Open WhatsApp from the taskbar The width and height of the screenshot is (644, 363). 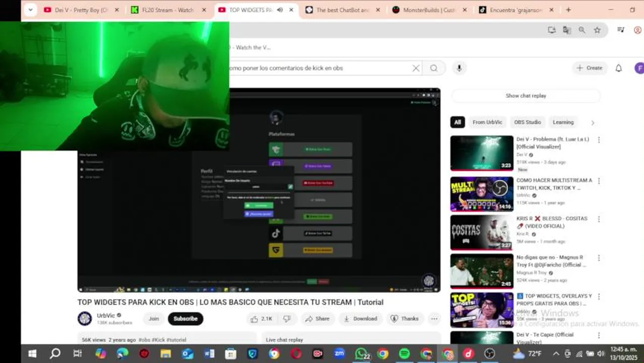tap(361, 354)
